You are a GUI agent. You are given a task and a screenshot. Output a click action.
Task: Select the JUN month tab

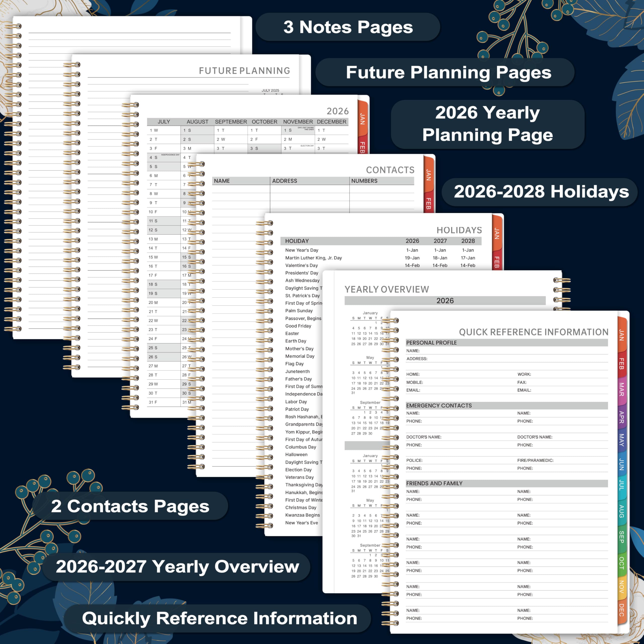622,464
